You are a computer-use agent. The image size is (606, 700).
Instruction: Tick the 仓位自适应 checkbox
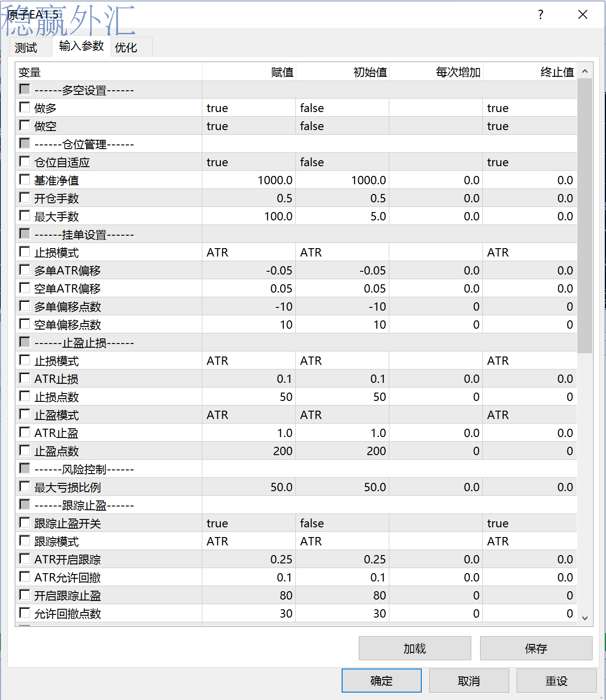pos(25,161)
